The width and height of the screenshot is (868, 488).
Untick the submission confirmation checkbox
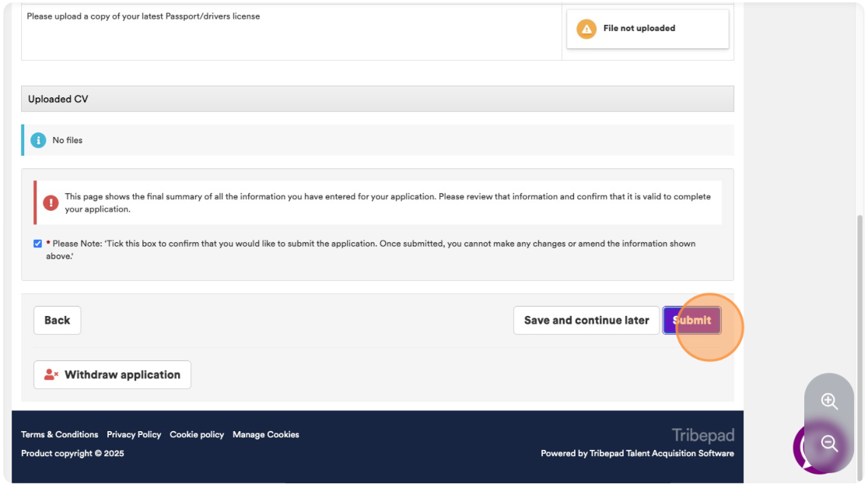(37, 244)
